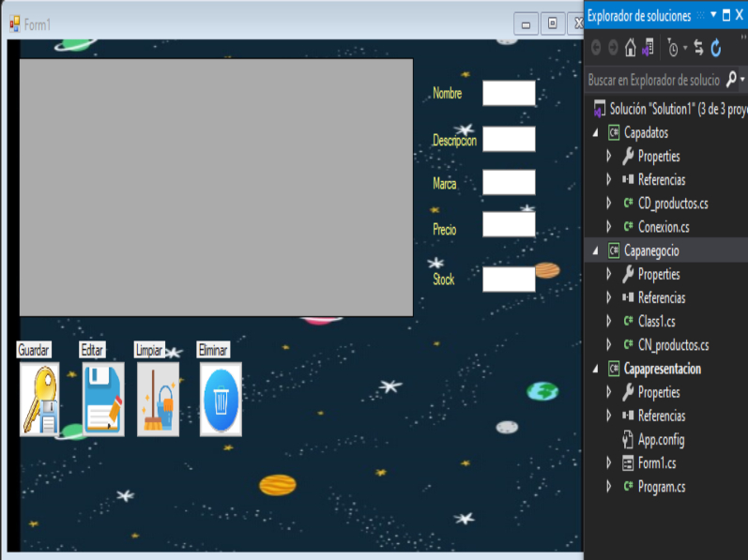Open search options dropdown in Solution Explorer
Screen dimensions: 748x560
tap(741, 81)
